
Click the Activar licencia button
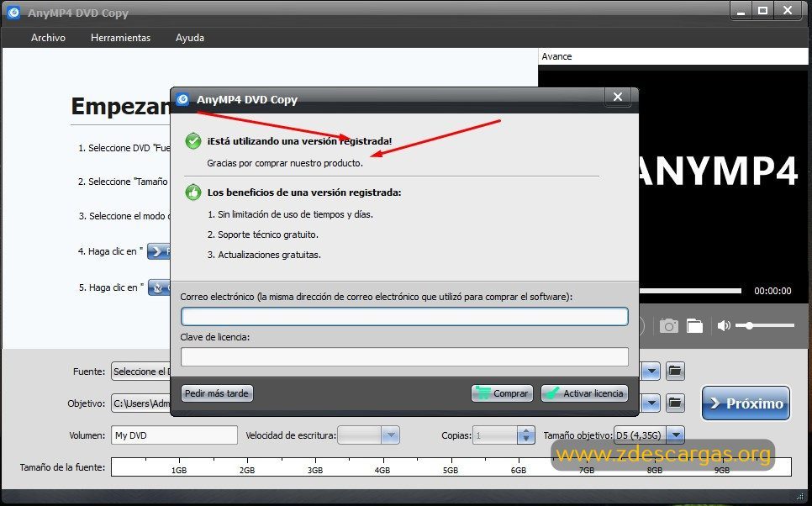584,393
